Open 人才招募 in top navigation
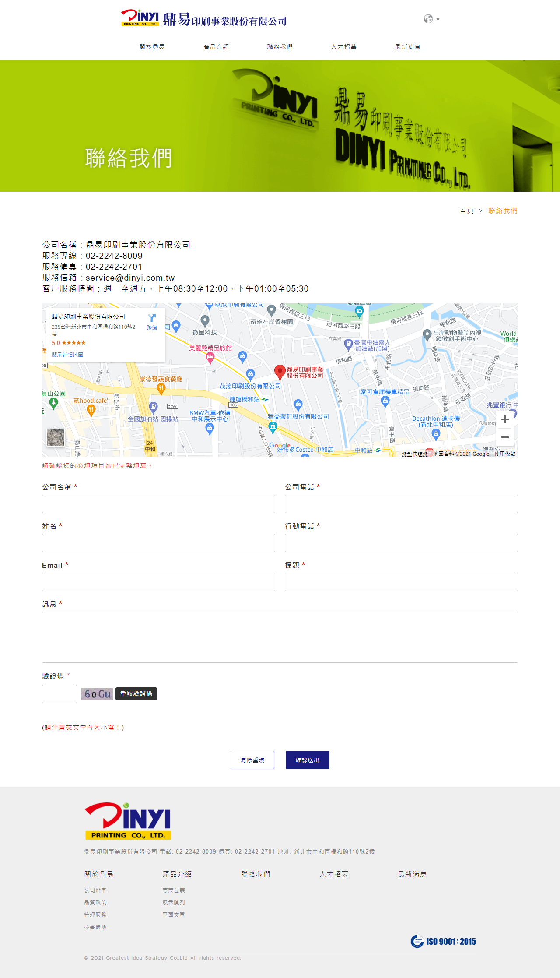Screen dimensions: 560x978 (344, 47)
